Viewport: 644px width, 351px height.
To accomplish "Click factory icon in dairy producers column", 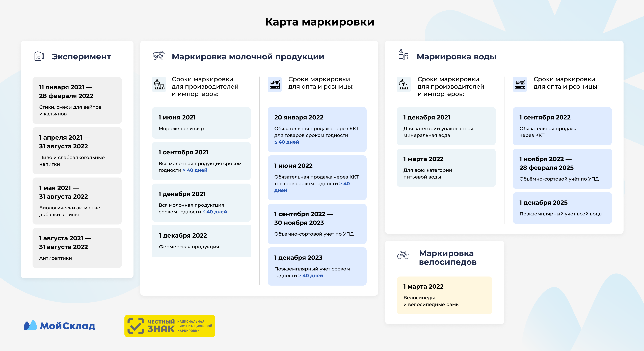I will tap(159, 85).
